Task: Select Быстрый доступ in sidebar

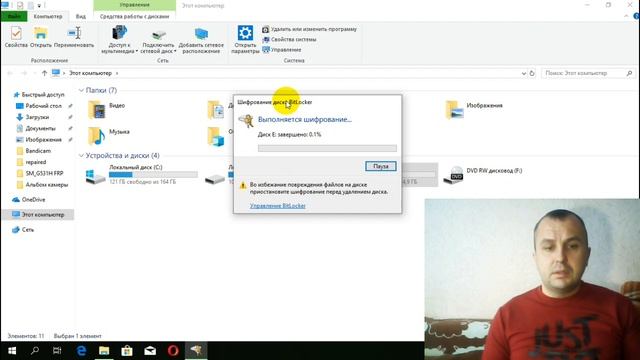Action: pos(39,95)
